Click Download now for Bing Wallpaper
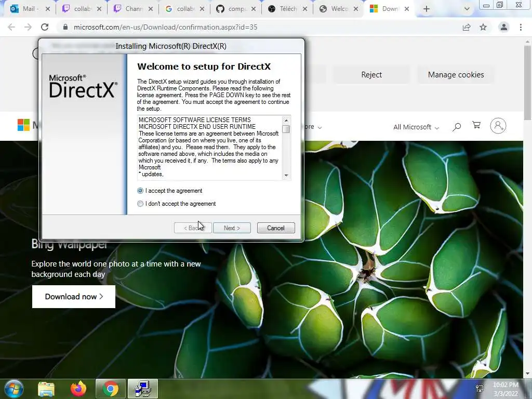Screen dimensions: 532x399 [x=74, y=297]
